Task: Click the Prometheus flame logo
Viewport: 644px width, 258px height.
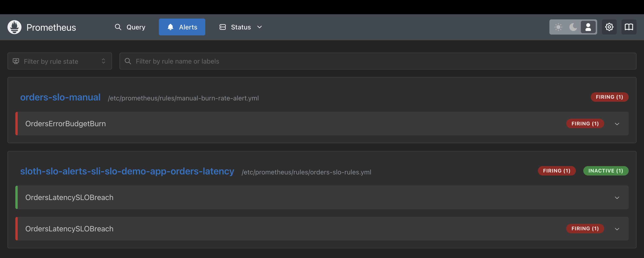Action: 14,27
